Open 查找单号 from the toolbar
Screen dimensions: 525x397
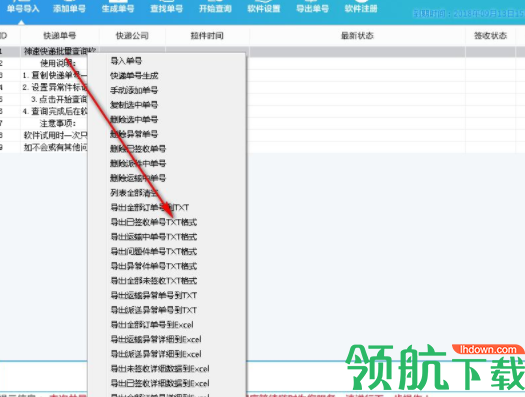coord(166,8)
